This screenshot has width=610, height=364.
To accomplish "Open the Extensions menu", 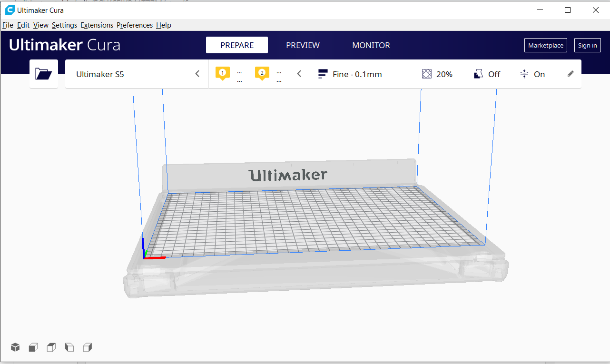I will click(x=97, y=25).
